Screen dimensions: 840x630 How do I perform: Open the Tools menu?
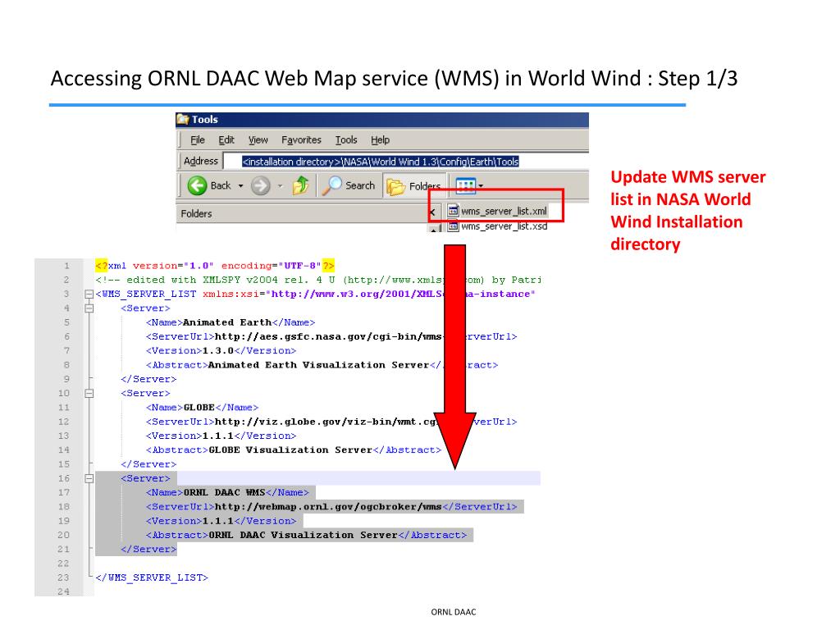pyautogui.click(x=346, y=139)
